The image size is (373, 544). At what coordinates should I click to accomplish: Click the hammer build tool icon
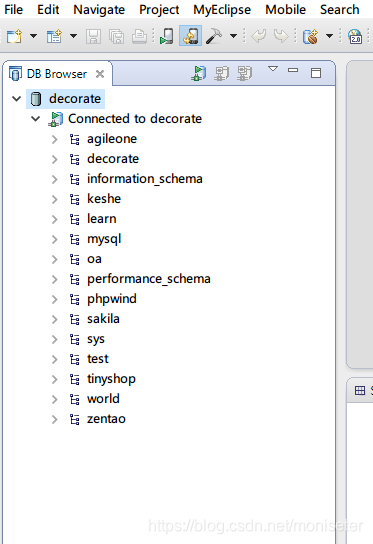click(x=214, y=36)
